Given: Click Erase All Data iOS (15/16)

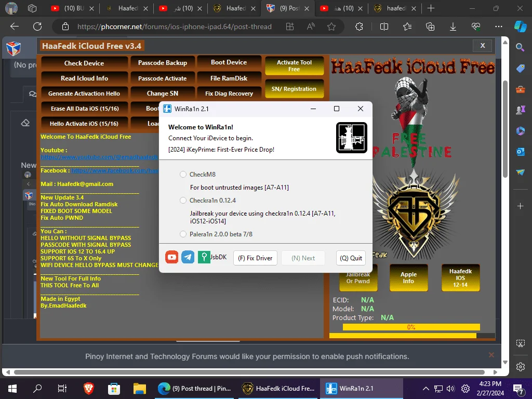Looking at the screenshot, I should tap(84, 109).
